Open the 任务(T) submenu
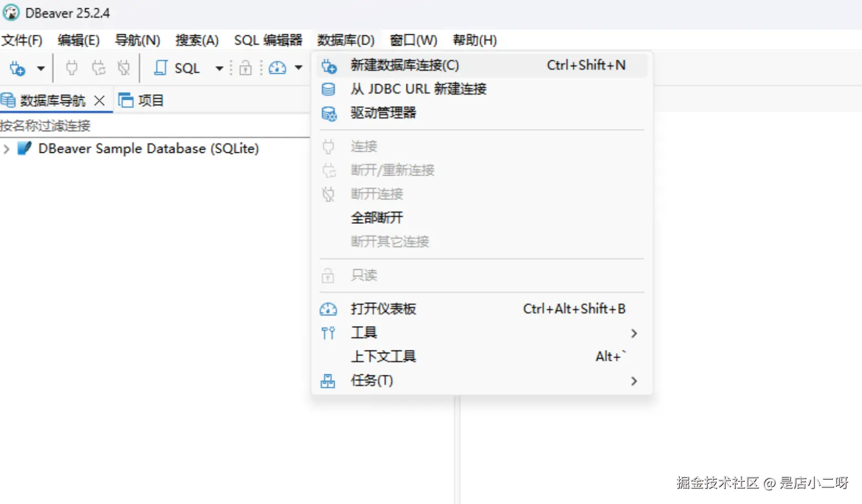This screenshot has width=862, height=504. point(482,381)
